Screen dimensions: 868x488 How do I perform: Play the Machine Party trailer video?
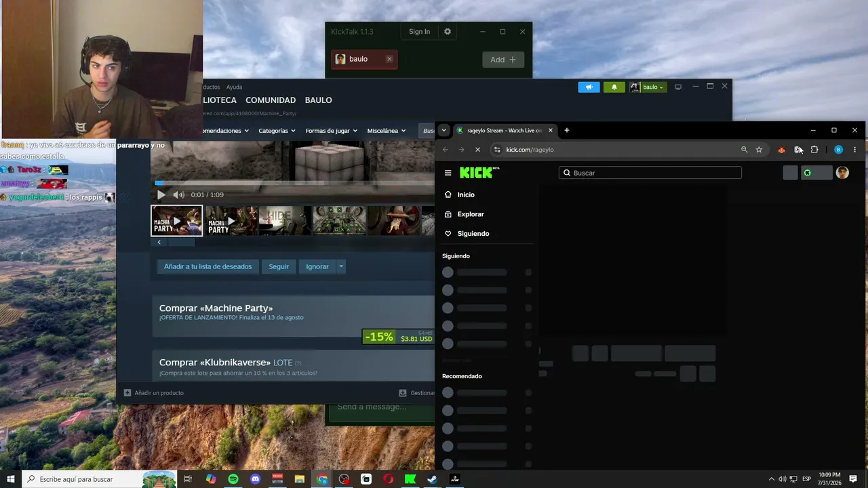point(161,195)
